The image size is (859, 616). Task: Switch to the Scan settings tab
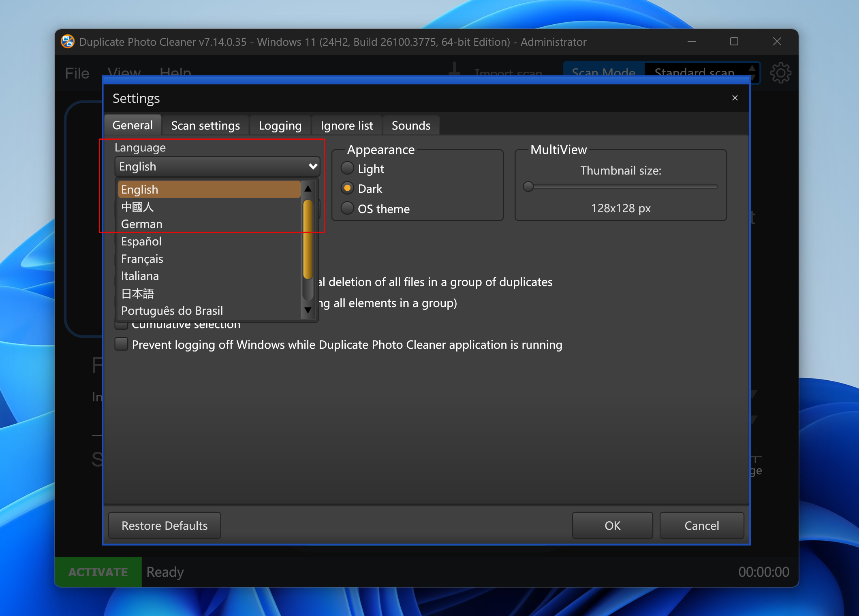(205, 126)
